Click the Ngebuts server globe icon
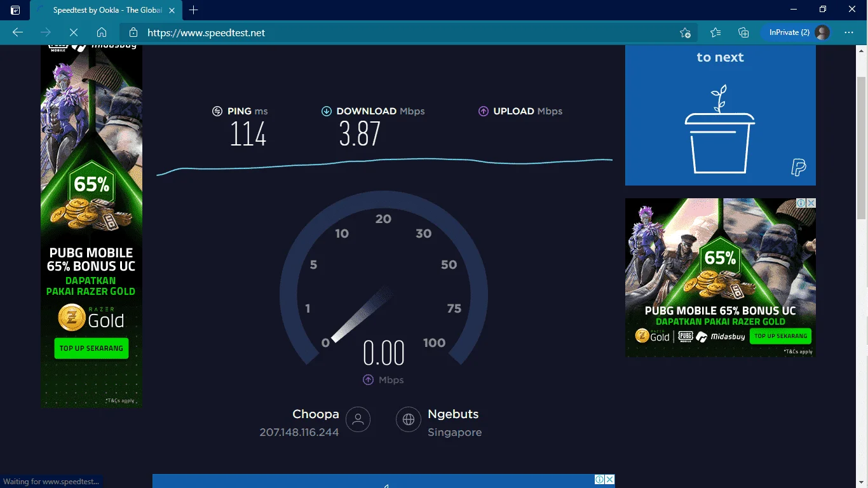Screen dimensions: 868x488 click(409, 419)
